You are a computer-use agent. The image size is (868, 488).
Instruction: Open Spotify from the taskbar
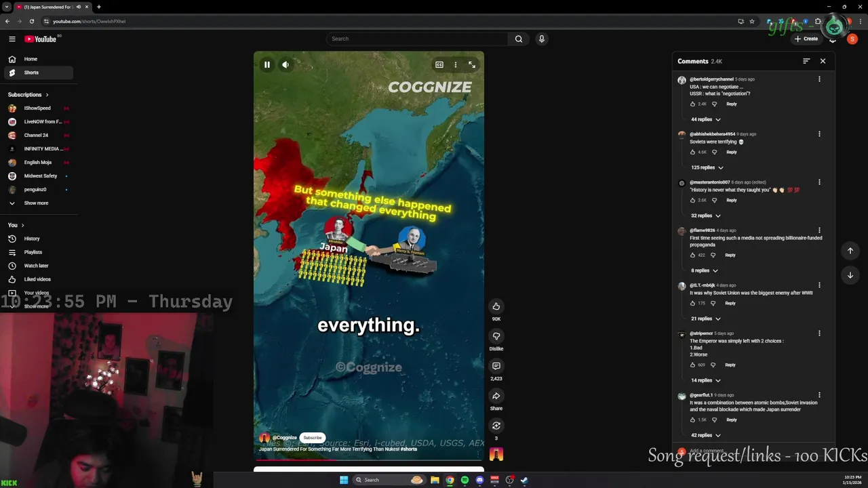[465, 480]
